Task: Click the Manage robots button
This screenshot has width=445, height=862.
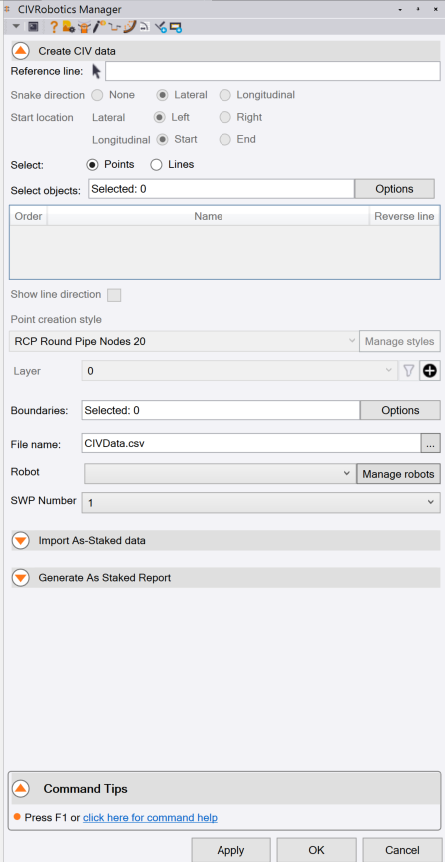Action: click(398, 474)
